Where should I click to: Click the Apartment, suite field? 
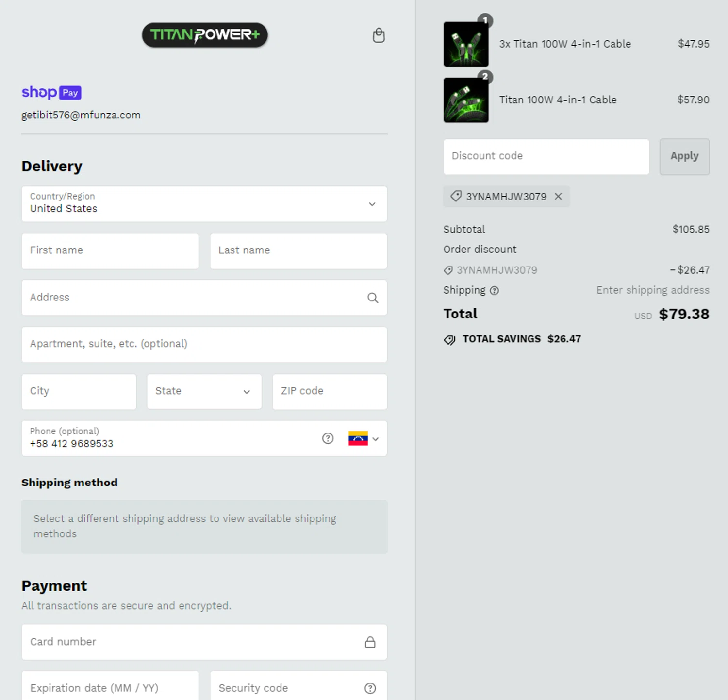204,345
